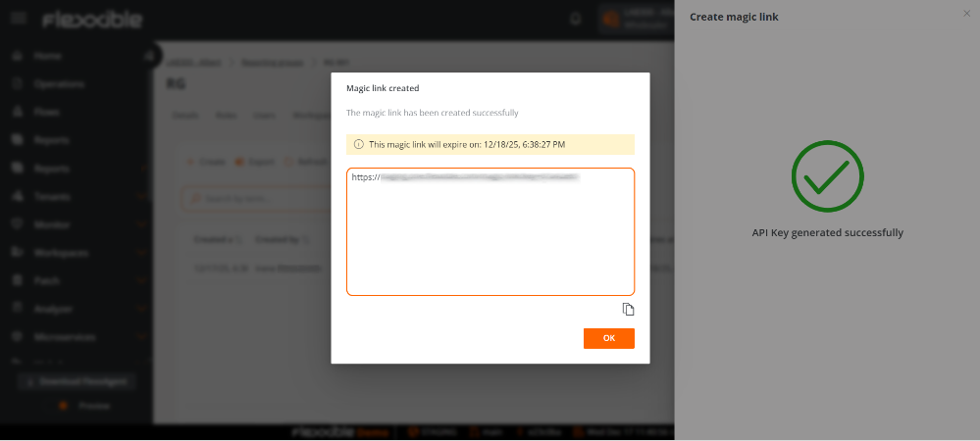Copy the magic link to clipboard

point(629,310)
